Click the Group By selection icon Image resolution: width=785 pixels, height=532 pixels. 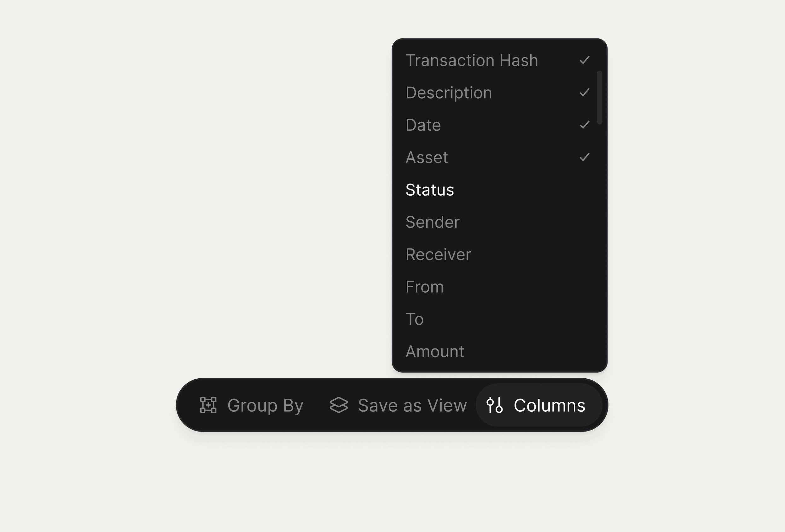[x=208, y=405]
